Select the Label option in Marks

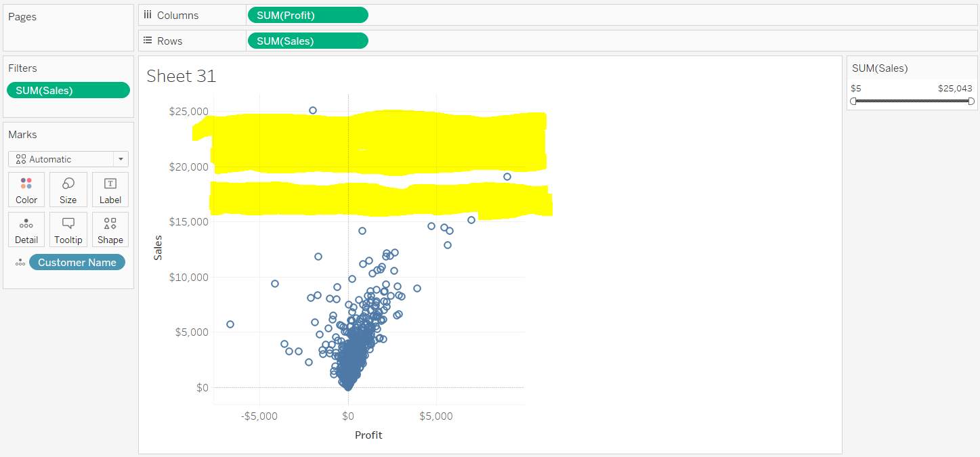point(110,190)
